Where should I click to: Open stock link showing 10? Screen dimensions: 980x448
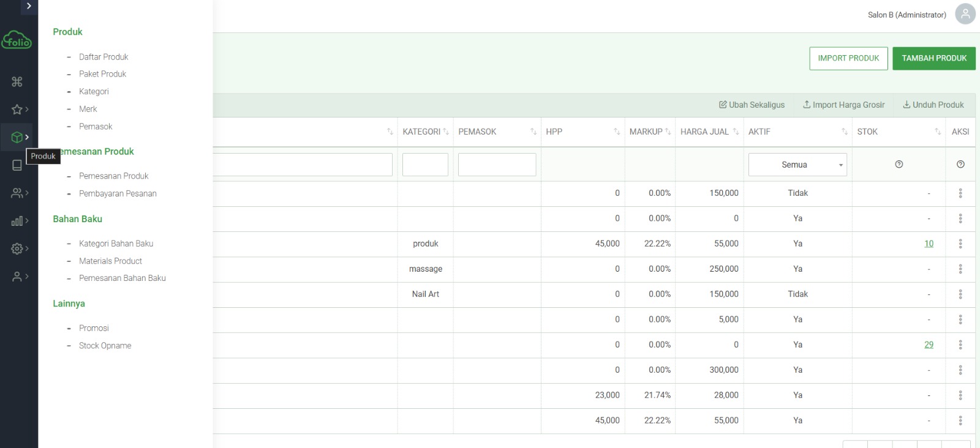click(929, 244)
